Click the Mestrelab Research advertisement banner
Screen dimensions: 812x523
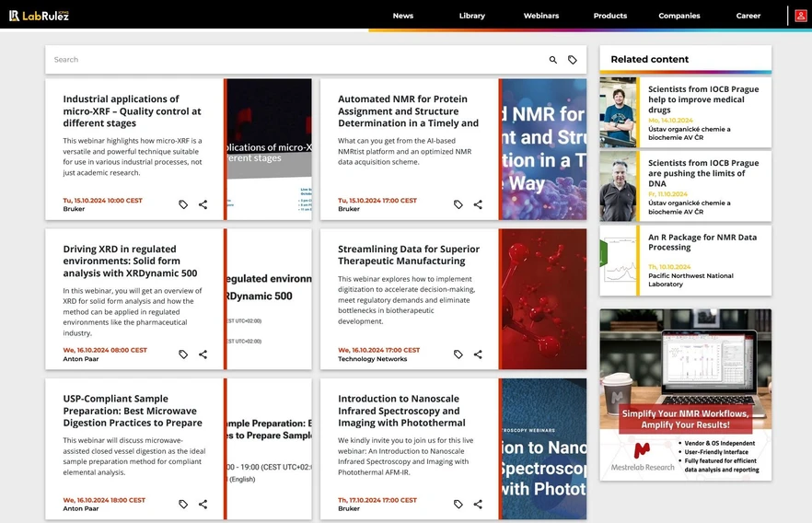[686, 395]
